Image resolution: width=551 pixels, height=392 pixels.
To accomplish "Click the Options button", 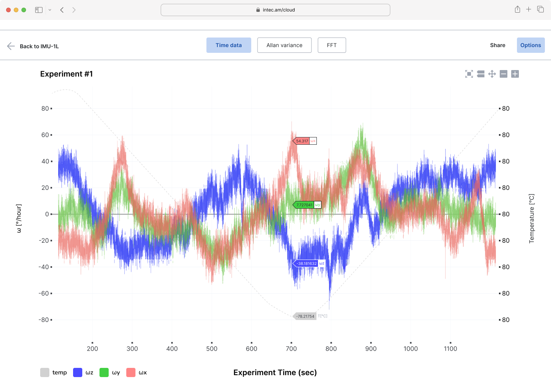I will (530, 45).
